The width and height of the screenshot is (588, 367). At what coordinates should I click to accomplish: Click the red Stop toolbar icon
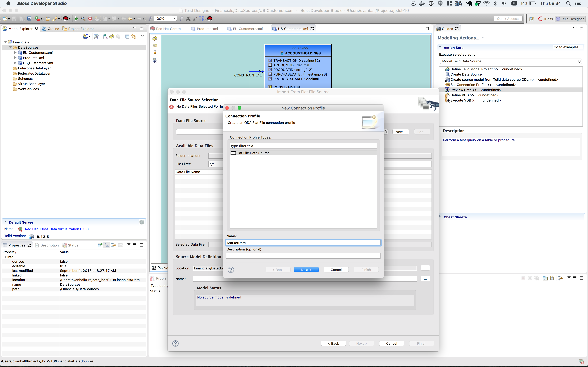[90, 19]
